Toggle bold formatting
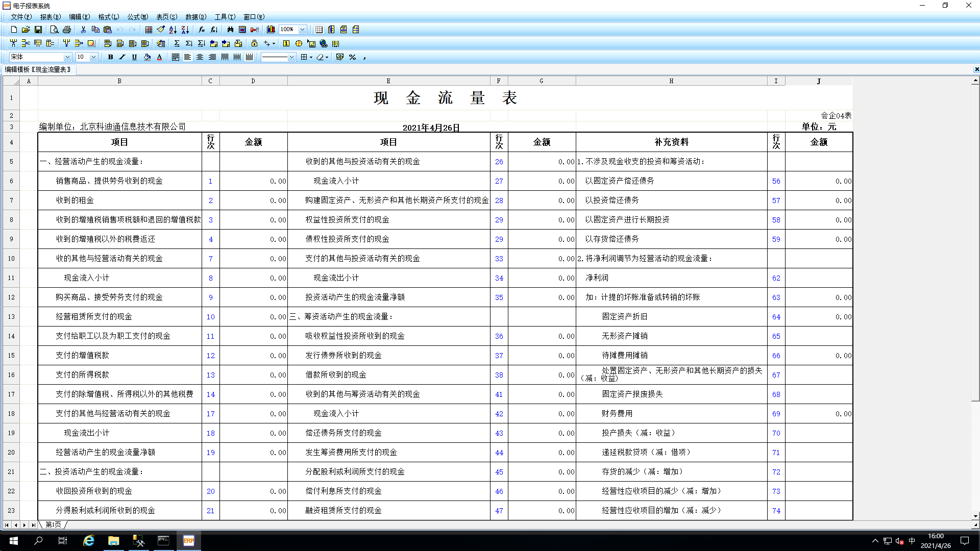 pyautogui.click(x=110, y=57)
